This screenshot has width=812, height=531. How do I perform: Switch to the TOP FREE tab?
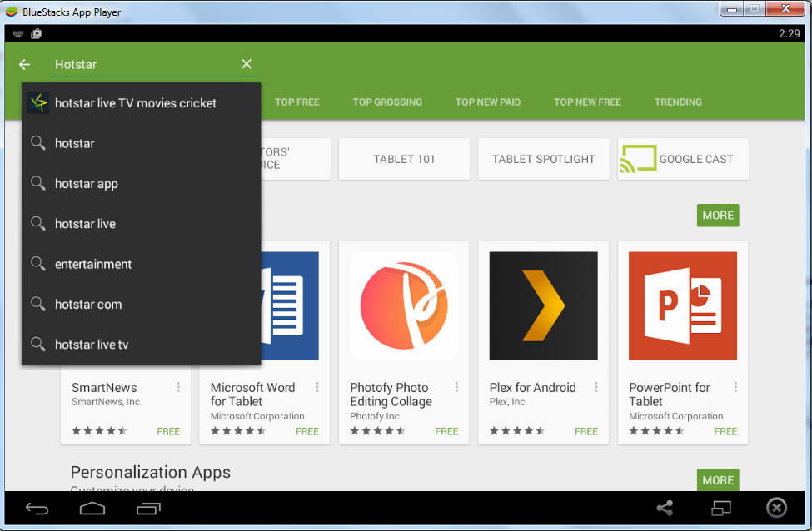(x=297, y=102)
